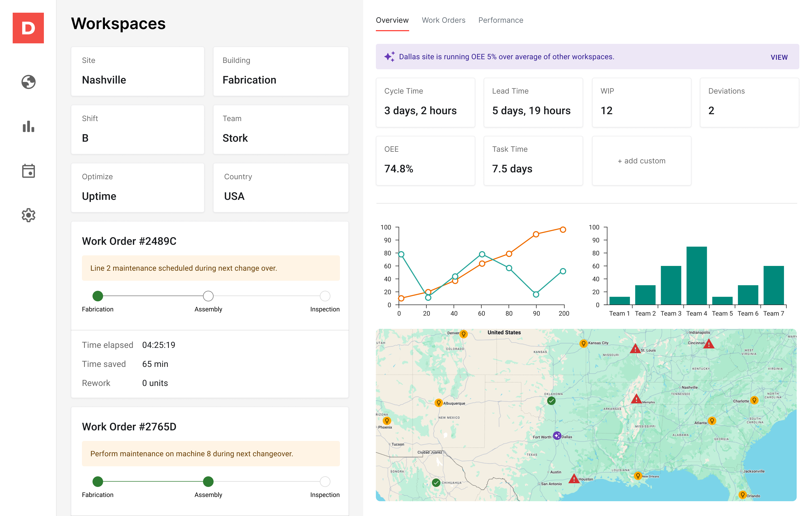Open the globe sites view in sidebar
The image size is (812, 516).
(28, 82)
